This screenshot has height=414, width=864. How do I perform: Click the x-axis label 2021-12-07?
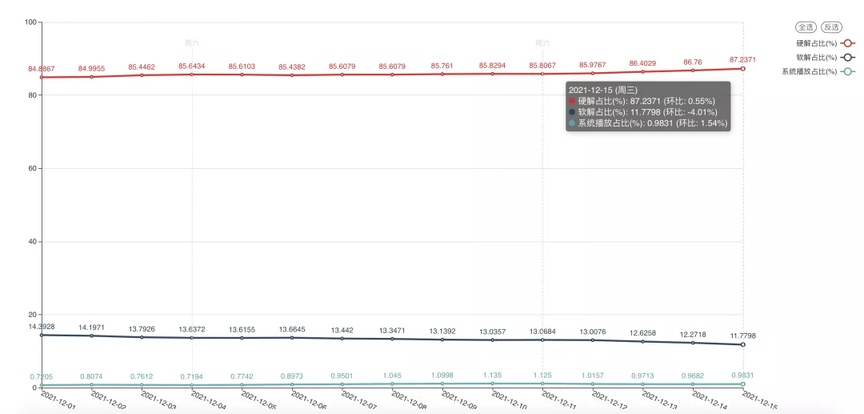pyautogui.click(x=359, y=401)
